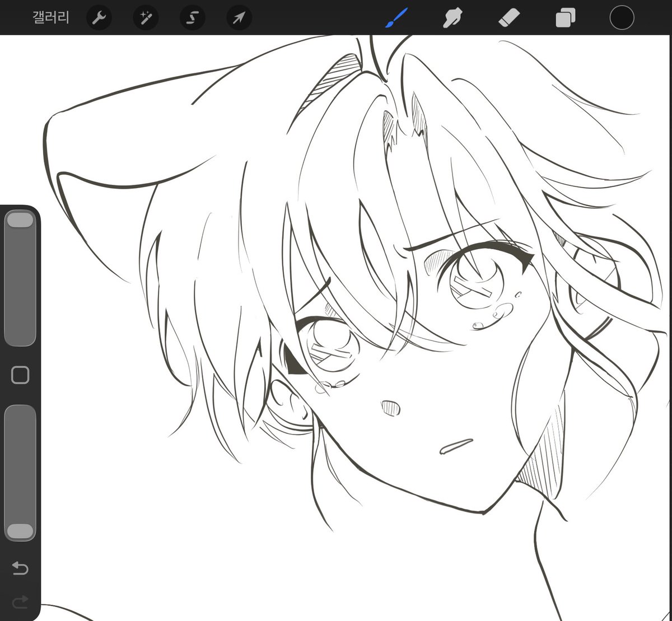
Task: Redo with the forward arrow icon
Action: click(x=20, y=602)
